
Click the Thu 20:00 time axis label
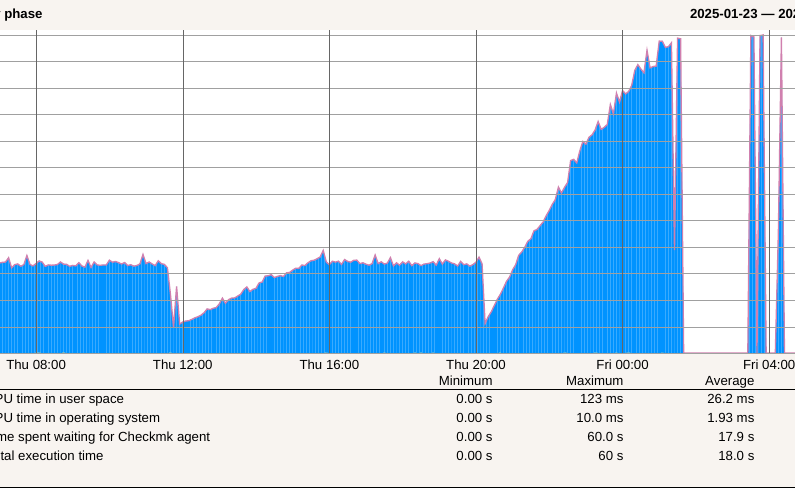[475, 365]
